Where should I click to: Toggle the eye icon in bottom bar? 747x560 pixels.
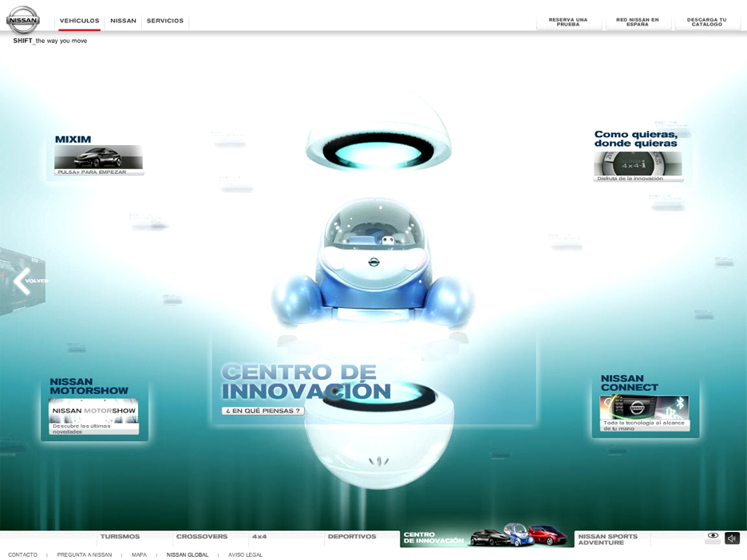tap(713, 537)
